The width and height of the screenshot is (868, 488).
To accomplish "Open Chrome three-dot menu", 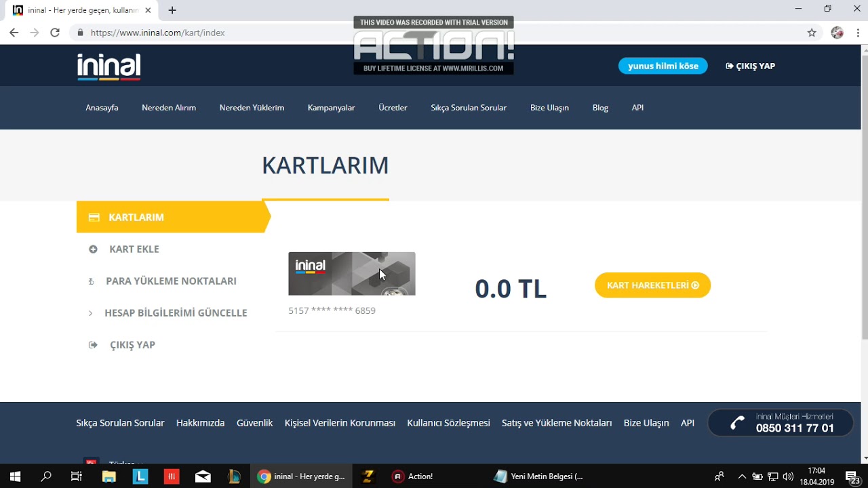I will tap(858, 33).
